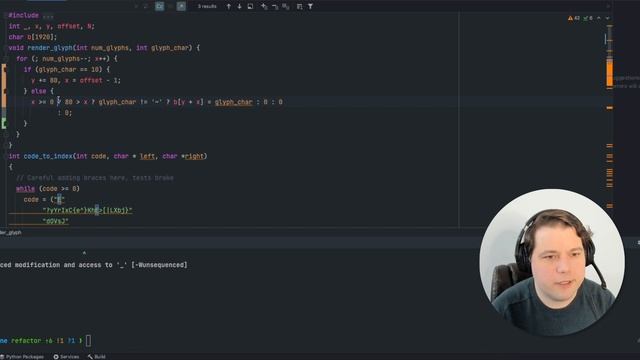Click the warnings count indicator

[x=574, y=18]
